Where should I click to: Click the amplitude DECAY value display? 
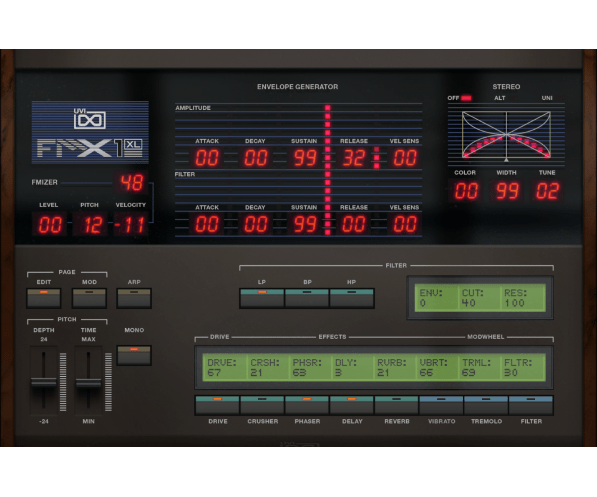point(255,158)
